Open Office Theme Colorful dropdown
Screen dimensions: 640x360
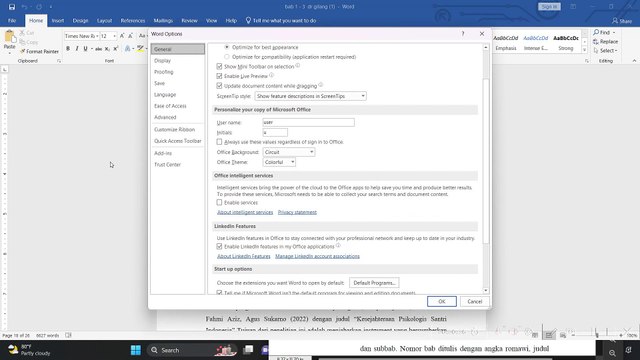click(x=279, y=162)
